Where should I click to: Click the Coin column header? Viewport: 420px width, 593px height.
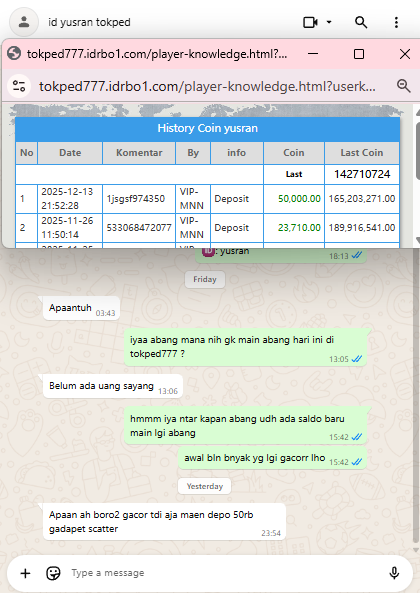[294, 153]
